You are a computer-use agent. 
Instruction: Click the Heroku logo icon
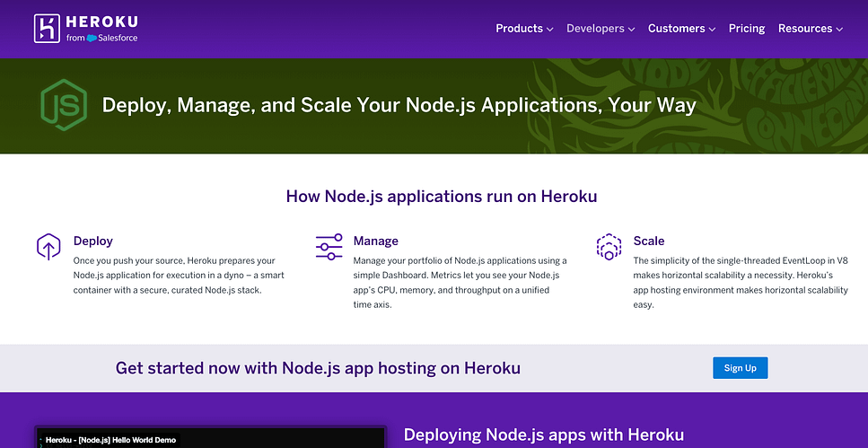click(x=47, y=29)
